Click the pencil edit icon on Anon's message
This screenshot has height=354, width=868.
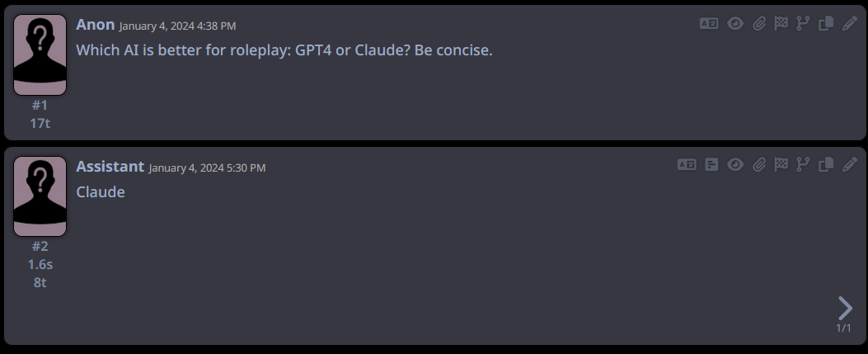point(849,24)
